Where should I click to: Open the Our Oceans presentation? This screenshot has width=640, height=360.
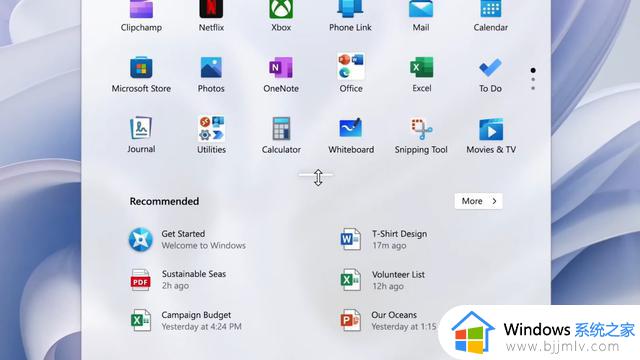click(x=388, y=320)
